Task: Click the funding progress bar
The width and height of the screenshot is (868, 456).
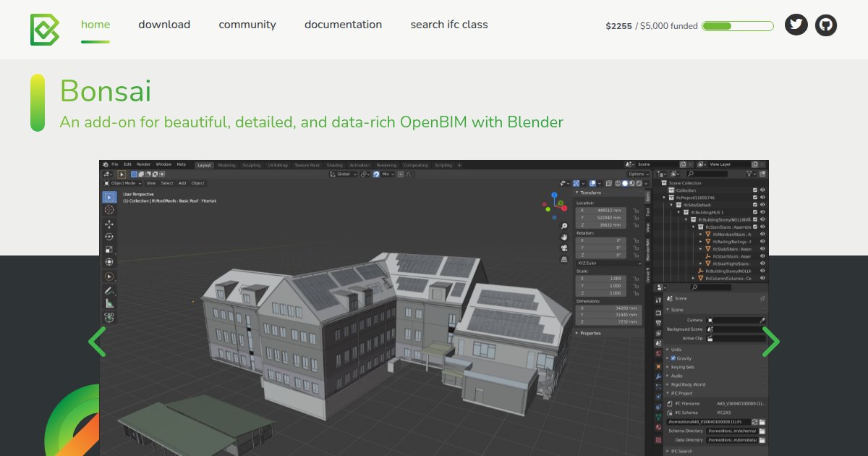Action: tap(738, 26)
